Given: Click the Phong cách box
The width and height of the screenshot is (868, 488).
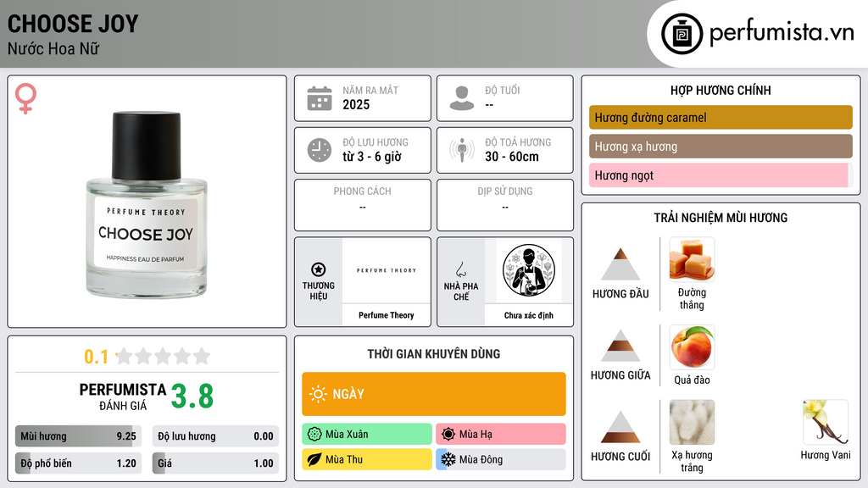Looking at the screenshot, I should click(x=363, y=205).
